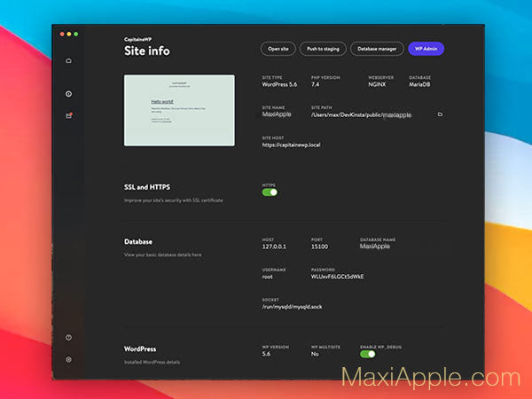The width and height of the screenshot is (532, 399).
Task: Toggle the HTTPS switch off
Action: [270, 192]
